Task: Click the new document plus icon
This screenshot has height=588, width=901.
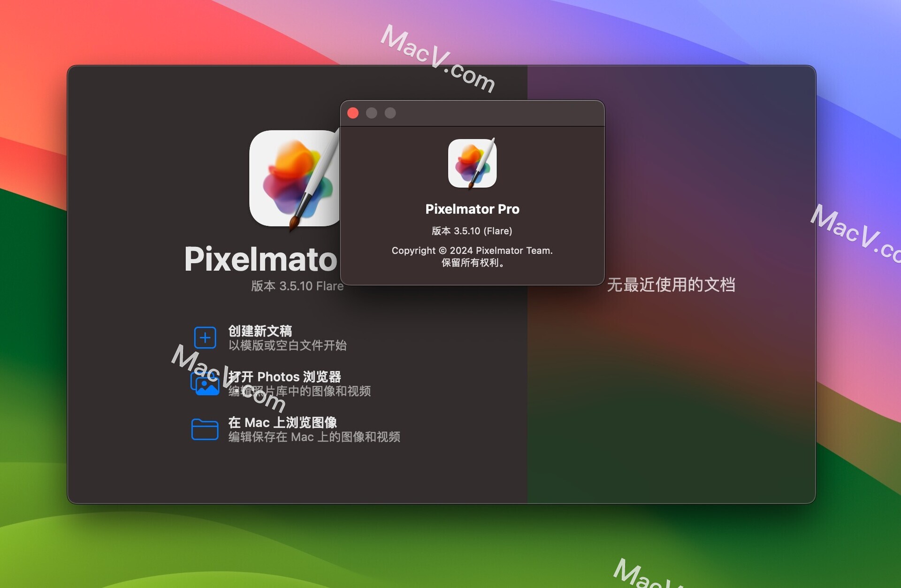Action: 205,338
